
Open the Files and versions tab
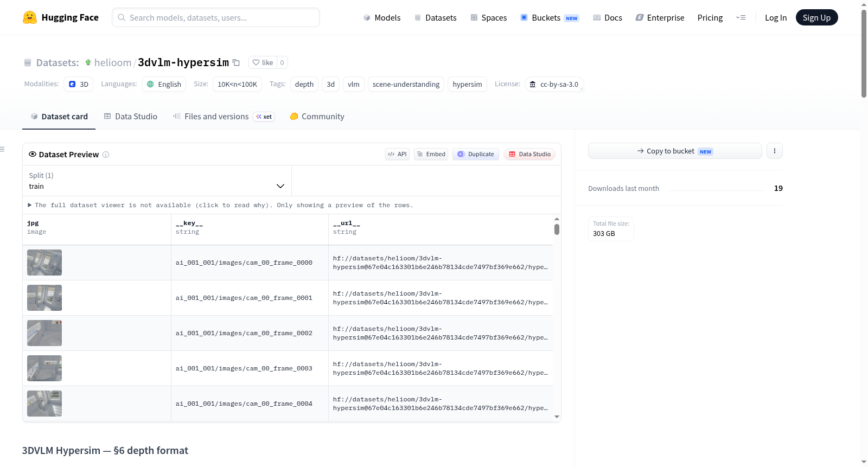click(223, 116)
